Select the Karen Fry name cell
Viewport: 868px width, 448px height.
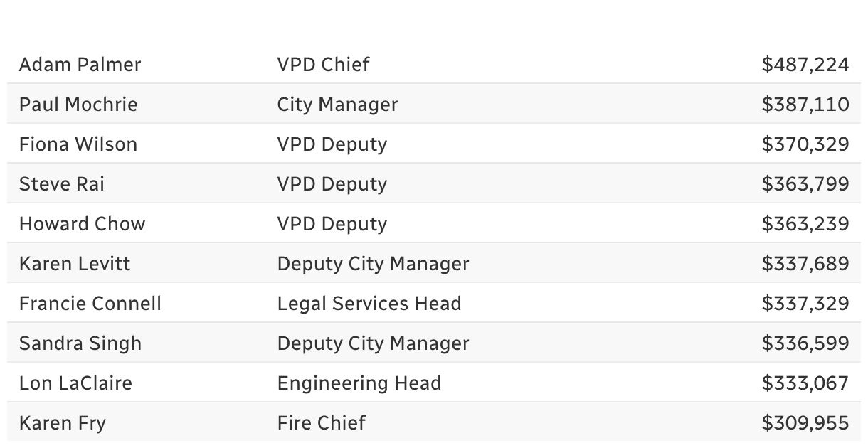point(63,424)
